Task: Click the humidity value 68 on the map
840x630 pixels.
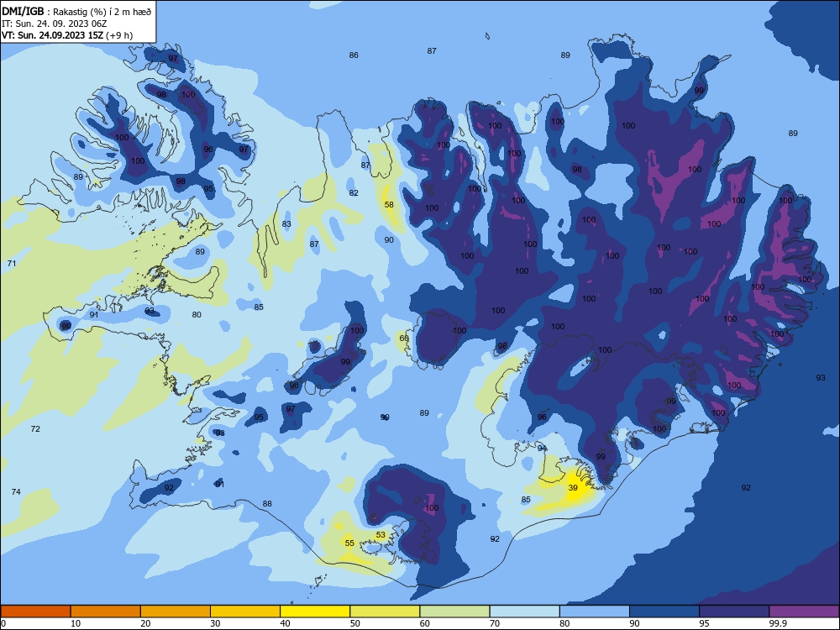Action: [x=404, y=338]
